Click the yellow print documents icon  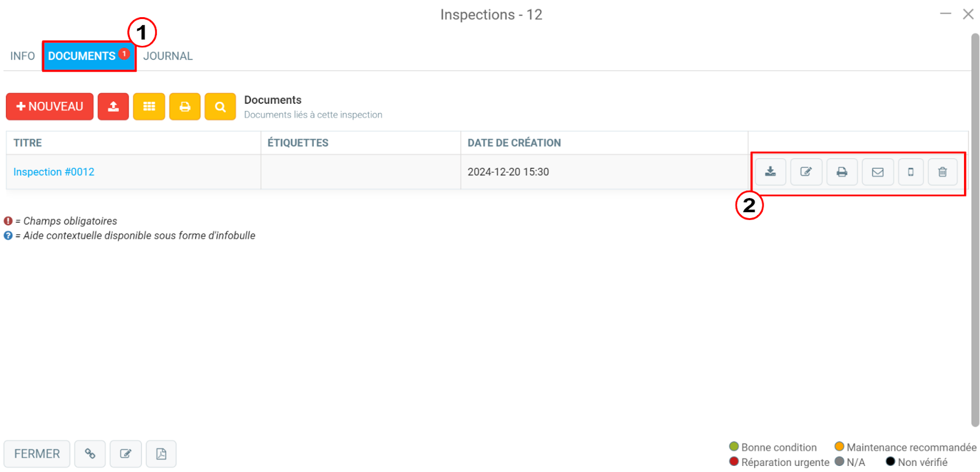pos(185,107)
